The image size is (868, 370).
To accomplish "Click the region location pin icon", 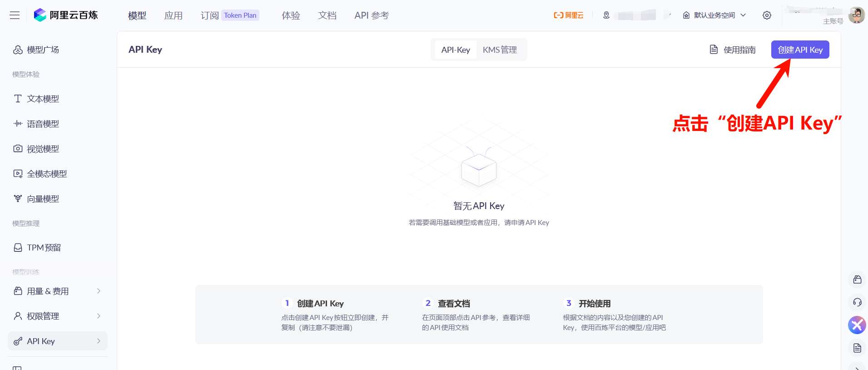I will pos(606,15).
